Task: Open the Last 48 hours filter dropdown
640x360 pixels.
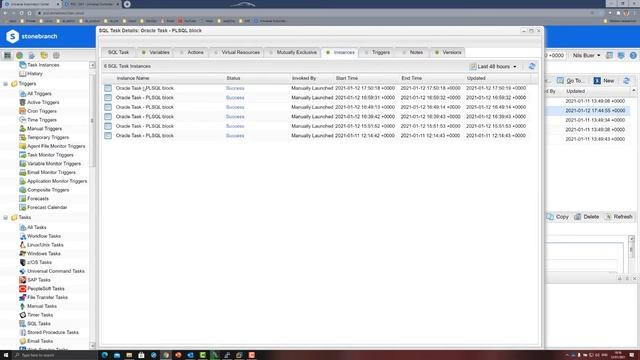Action: tap(493, 67)
